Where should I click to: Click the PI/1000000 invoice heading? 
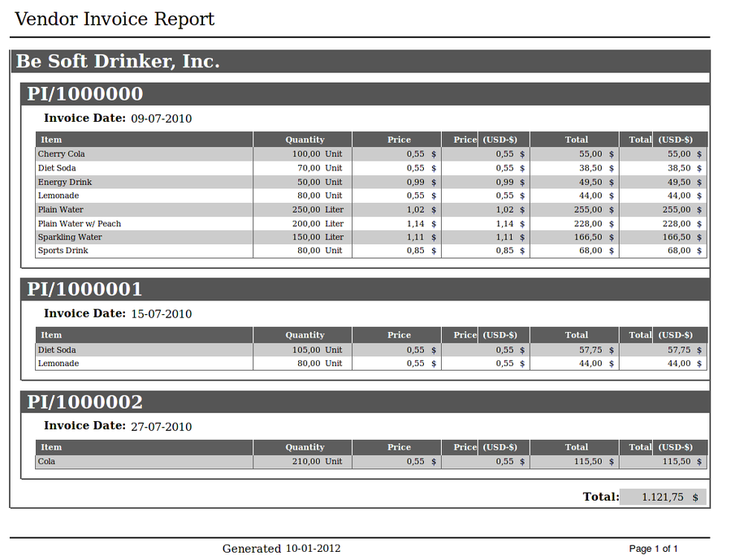click(85, 94)
